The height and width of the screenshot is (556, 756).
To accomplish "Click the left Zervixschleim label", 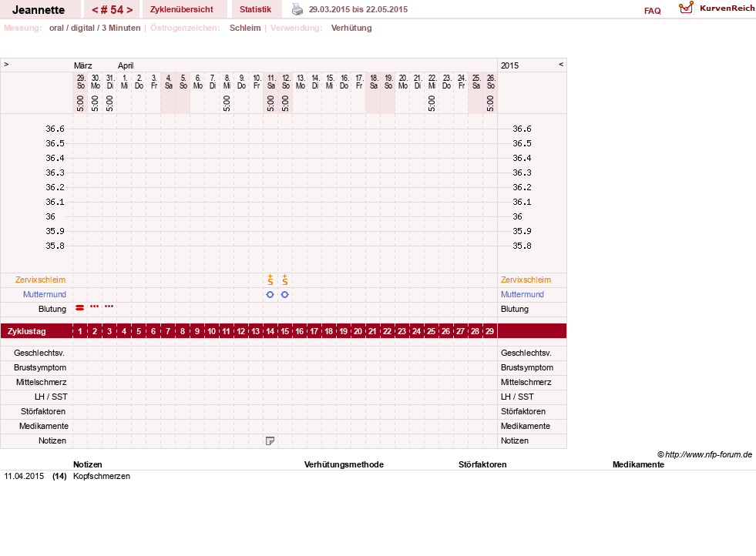I will coord(41,280).
